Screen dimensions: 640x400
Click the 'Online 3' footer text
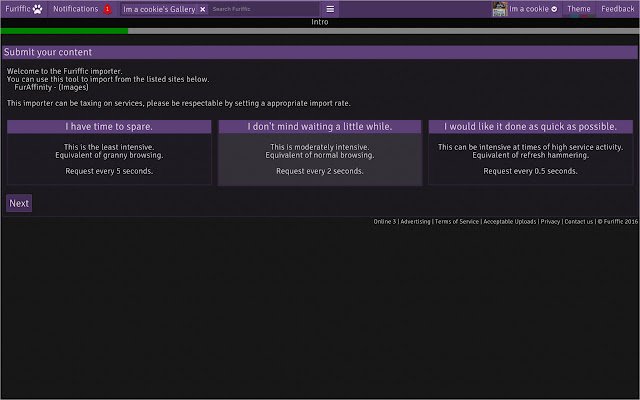pyautogui.click(x=384, y=222)
